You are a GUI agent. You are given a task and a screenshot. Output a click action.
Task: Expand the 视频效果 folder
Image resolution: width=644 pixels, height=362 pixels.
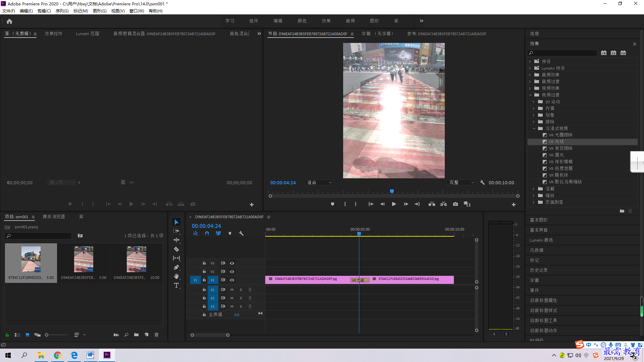click(530, 88)
